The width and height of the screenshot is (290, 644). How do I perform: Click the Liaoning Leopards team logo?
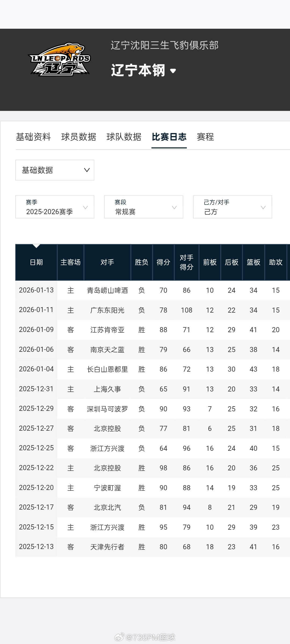click(59, 59)
